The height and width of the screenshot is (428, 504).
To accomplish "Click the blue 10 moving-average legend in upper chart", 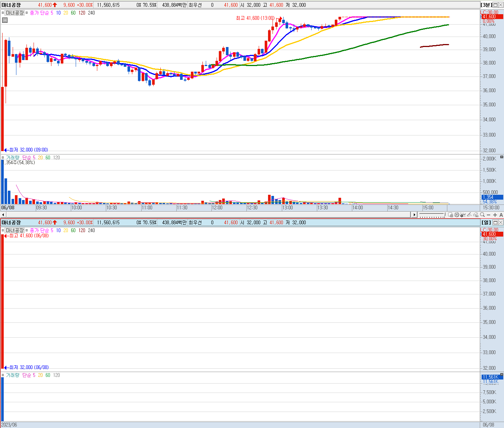I will [58, 13].
